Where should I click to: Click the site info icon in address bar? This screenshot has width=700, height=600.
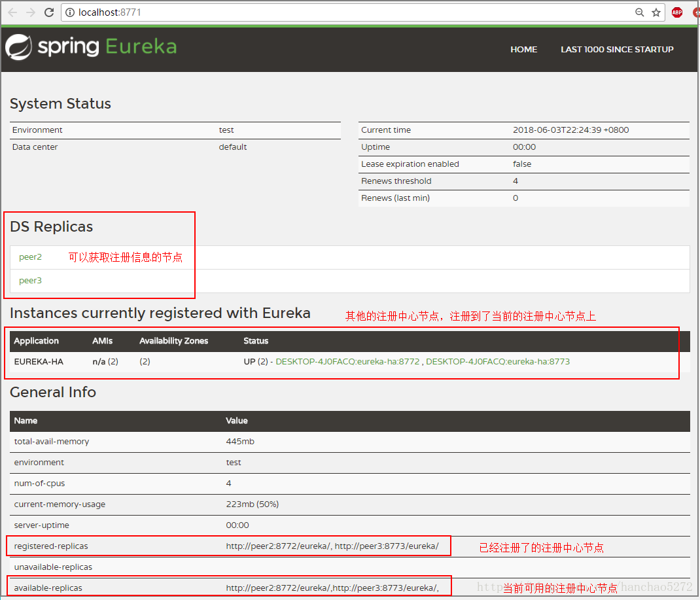tap(70, 12)
